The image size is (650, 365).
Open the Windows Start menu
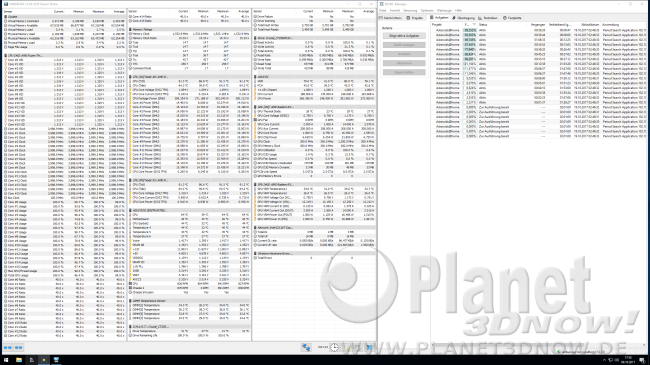point(6,360)
